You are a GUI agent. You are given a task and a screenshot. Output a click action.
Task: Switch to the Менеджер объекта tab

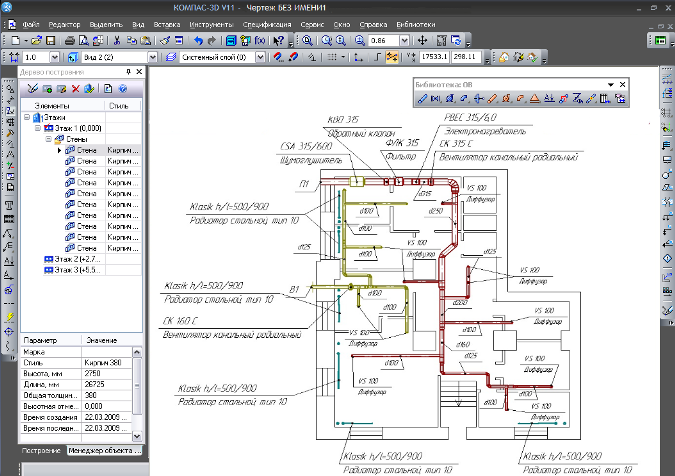click(105, 451)
